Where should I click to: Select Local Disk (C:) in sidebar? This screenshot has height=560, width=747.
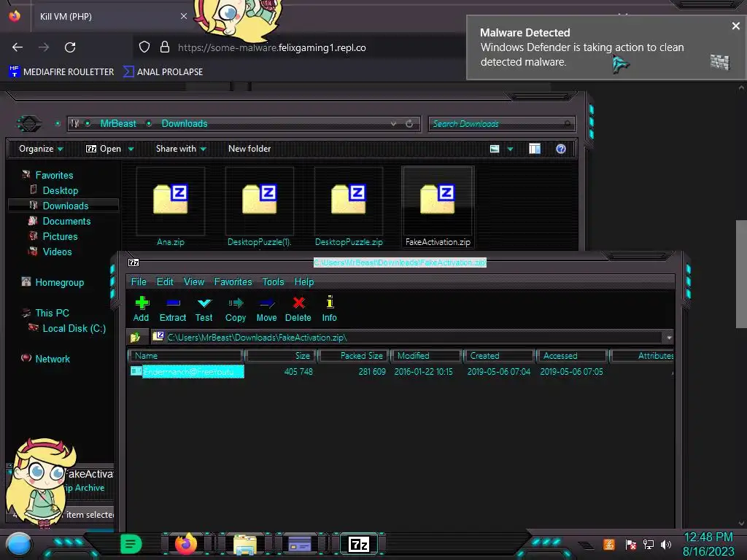coord(74,328)
